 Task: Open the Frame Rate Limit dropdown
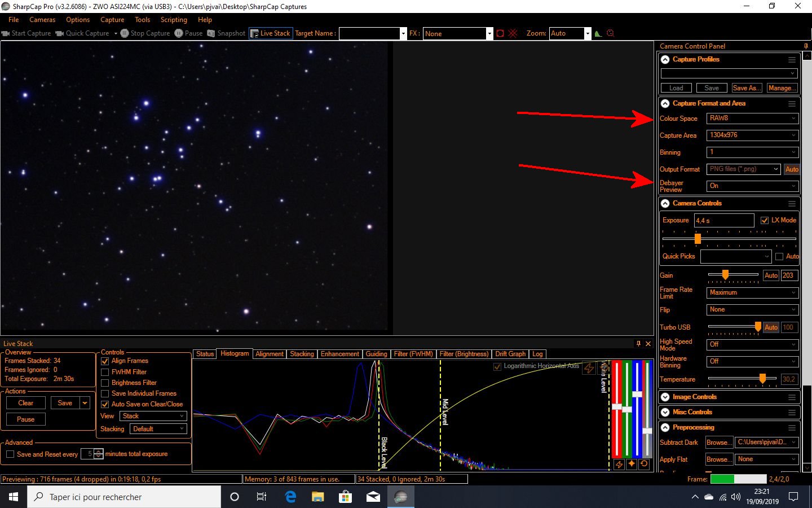coord(752,292)
